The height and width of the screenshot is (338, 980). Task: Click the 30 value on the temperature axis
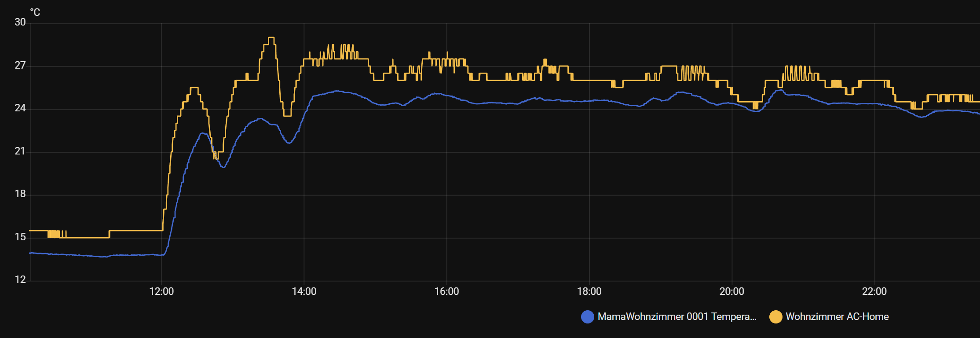tap(20, 22)
